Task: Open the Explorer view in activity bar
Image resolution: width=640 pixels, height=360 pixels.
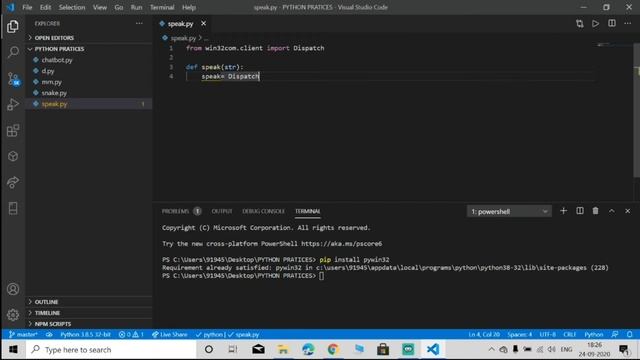Action: tap(13, 27)
